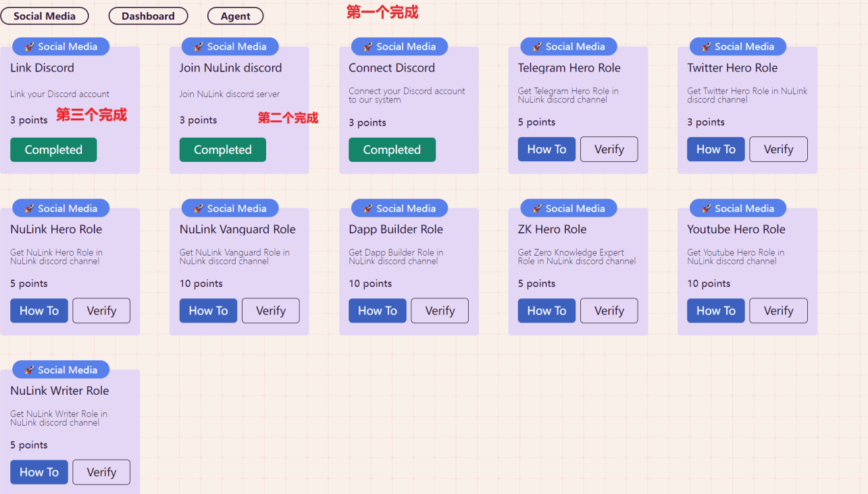Verify the NuLink Vanguard Role task
The image size is (868, 494).
pos(271,310)
